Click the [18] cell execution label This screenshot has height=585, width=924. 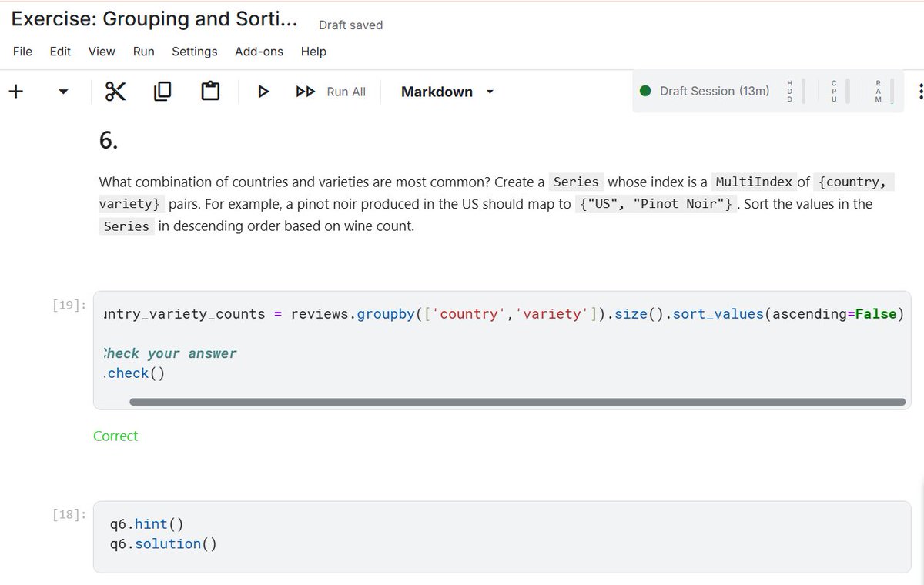pos(69,515)
